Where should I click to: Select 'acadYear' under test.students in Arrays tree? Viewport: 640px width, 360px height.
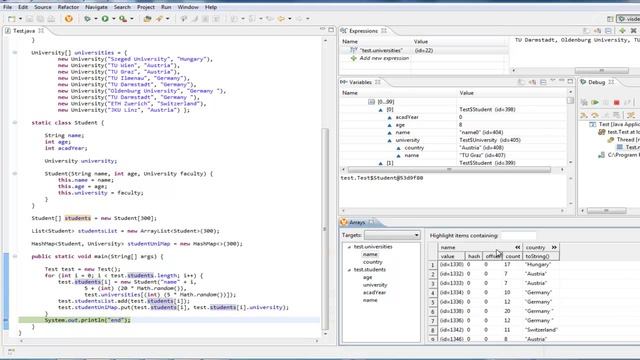coord(374,293)
